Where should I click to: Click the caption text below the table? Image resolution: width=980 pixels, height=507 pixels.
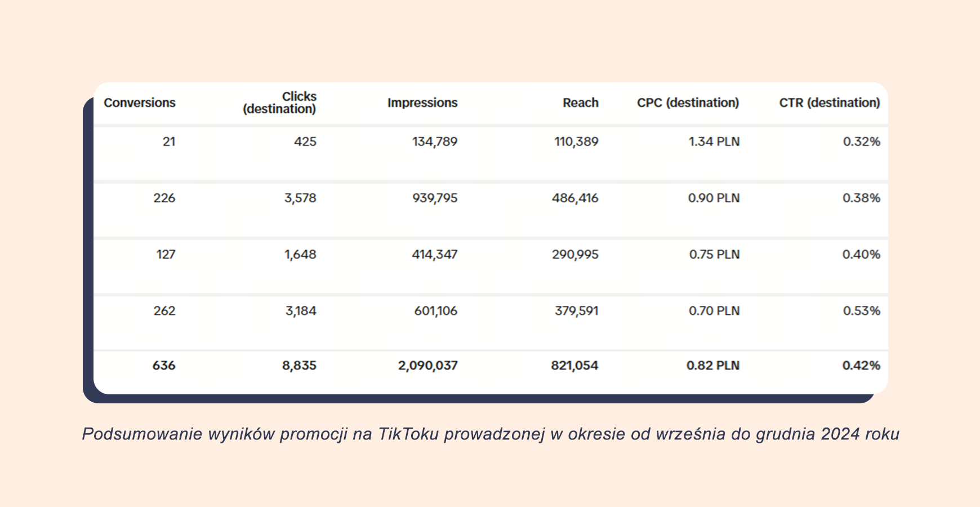point(490,434)
